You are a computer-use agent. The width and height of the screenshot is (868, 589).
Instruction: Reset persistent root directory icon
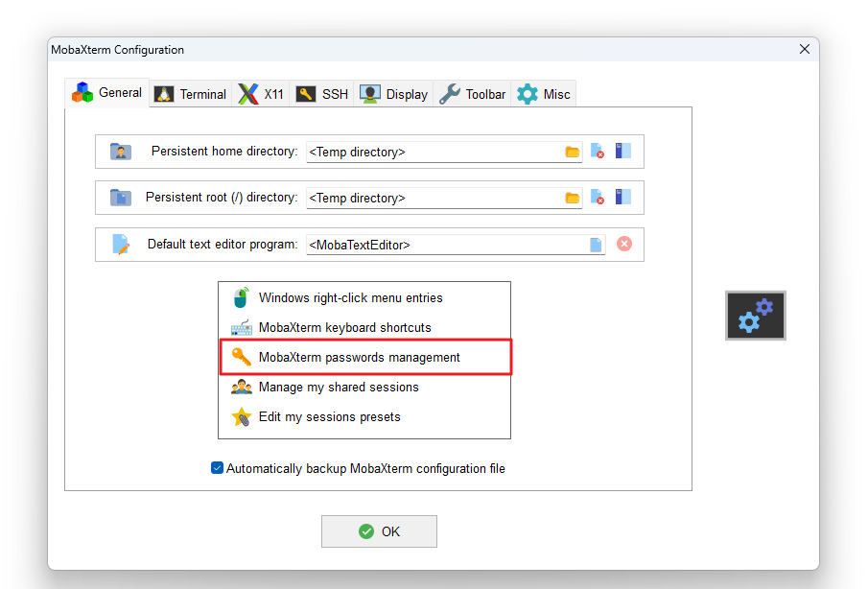pos(598,197)
